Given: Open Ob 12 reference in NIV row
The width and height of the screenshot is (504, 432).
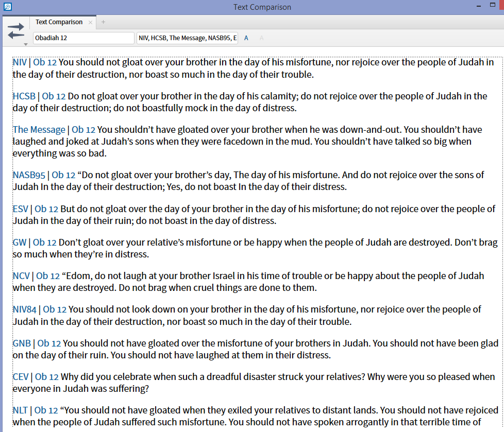Looking at the screenshot, I should 45,62.
